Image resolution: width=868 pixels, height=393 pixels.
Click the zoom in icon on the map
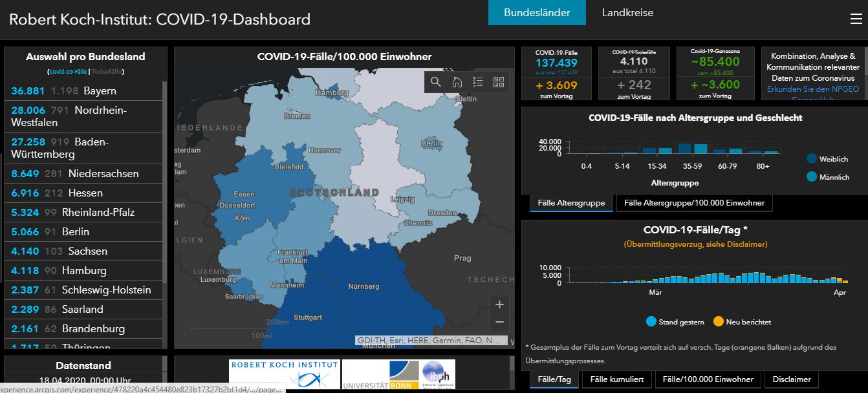[499, 304]
